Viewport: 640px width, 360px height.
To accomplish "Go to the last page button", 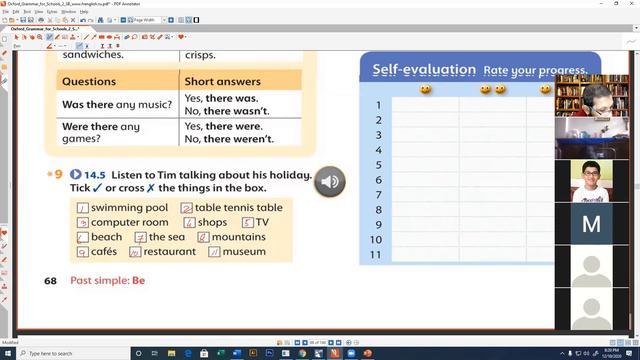I will [338, 342].
